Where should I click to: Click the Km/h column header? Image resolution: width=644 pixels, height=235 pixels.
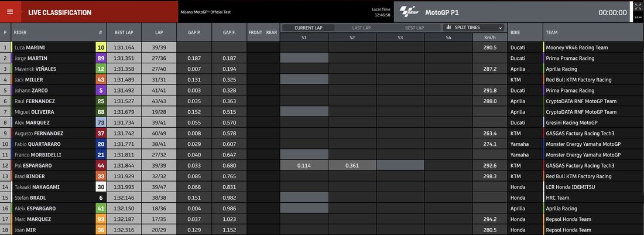click(489, 38)
